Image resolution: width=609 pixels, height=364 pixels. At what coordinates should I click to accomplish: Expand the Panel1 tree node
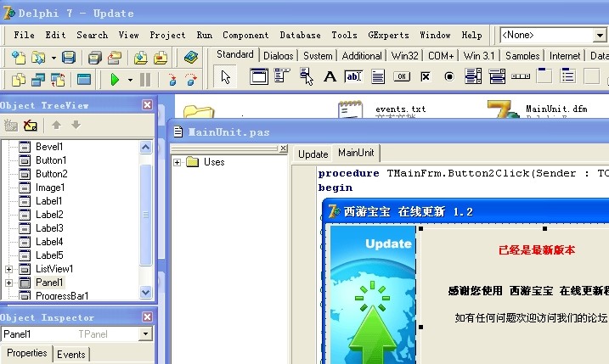pos(8,283)
